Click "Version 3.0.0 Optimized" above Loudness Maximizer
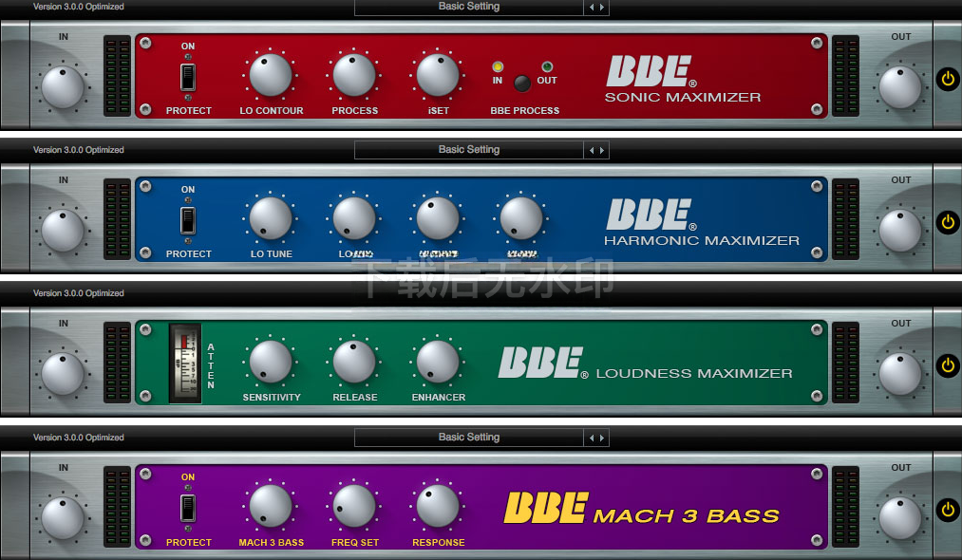The height and width of the screenshot is (560, 962). click(79, 293)
